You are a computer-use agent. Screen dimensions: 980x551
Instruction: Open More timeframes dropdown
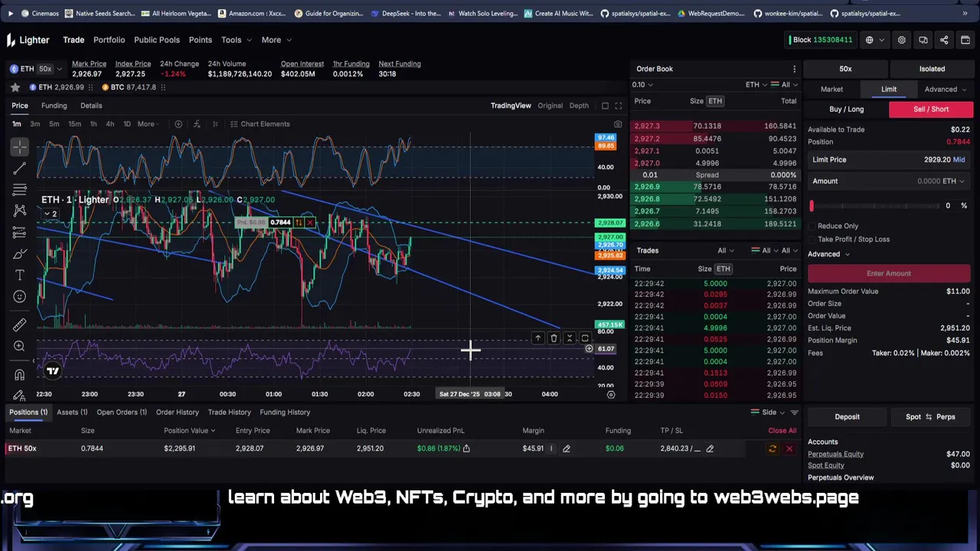[149, 124]
